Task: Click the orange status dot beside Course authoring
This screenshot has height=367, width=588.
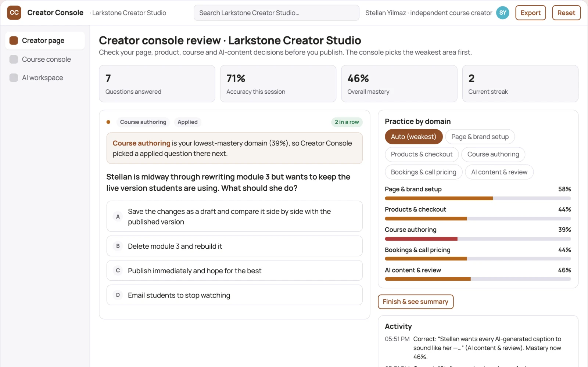Action: point(108,122)
